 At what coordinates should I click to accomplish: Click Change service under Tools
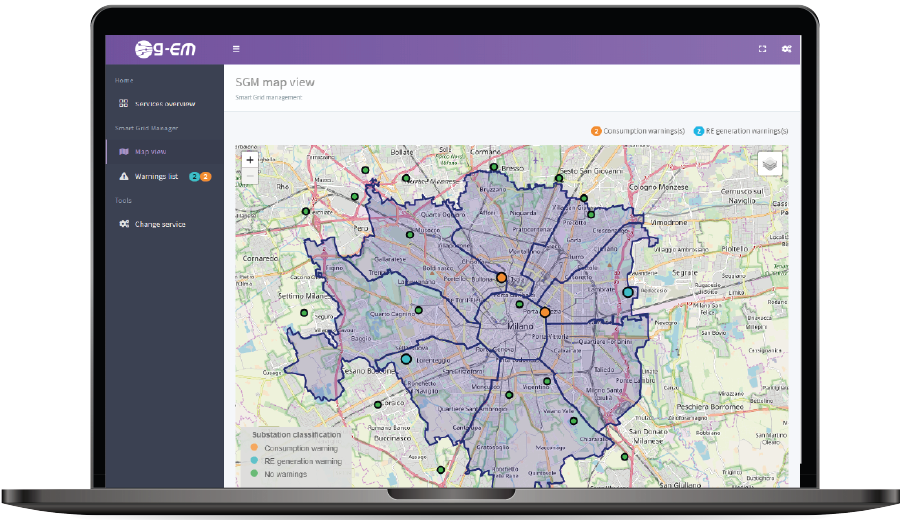click(x=160, y=224)
